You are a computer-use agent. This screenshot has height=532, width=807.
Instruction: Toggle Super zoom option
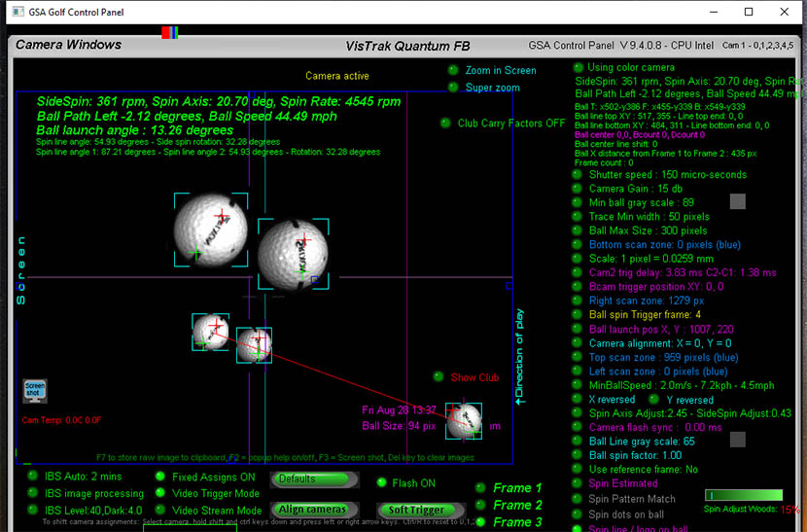pyautogui.click(x=453, y=87)
